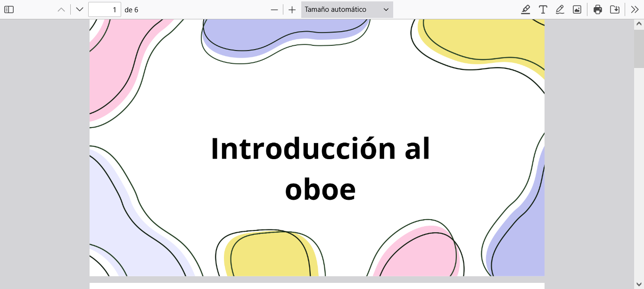
Task: Click the scrollbar down arrow
Action: point(639,284)
